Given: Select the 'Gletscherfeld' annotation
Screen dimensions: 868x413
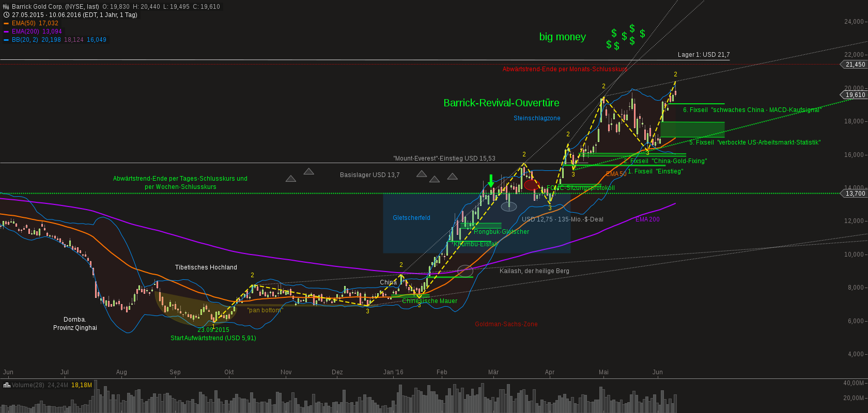Looking at the screenshot, I should point(411,218).
